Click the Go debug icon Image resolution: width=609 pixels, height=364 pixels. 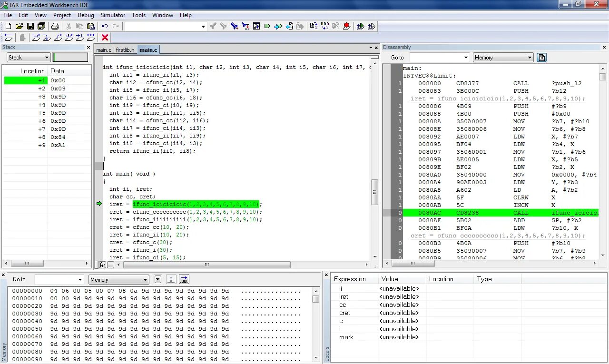90,38
